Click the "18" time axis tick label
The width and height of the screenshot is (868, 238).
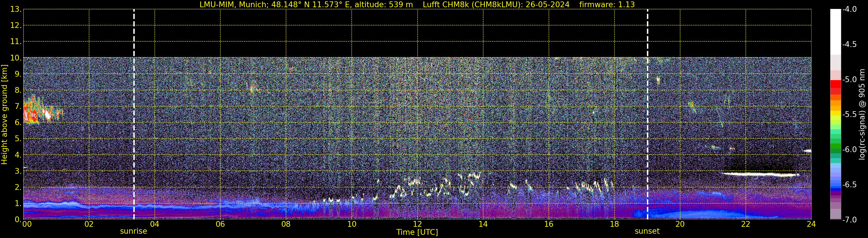tap(615, 224)
